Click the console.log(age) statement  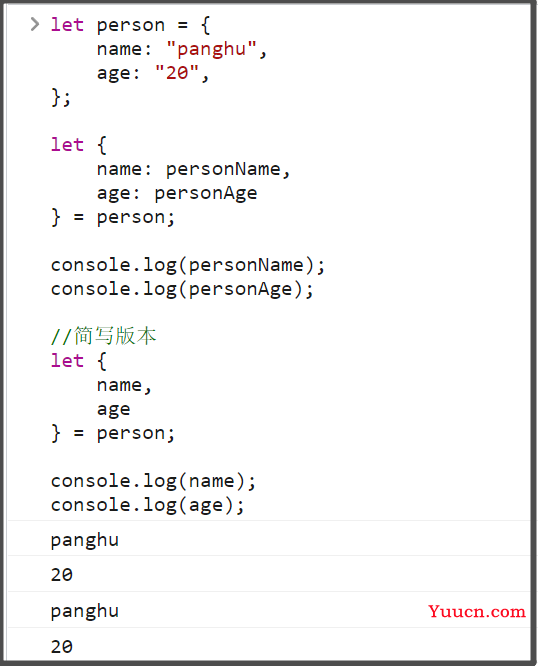(148, 505)
